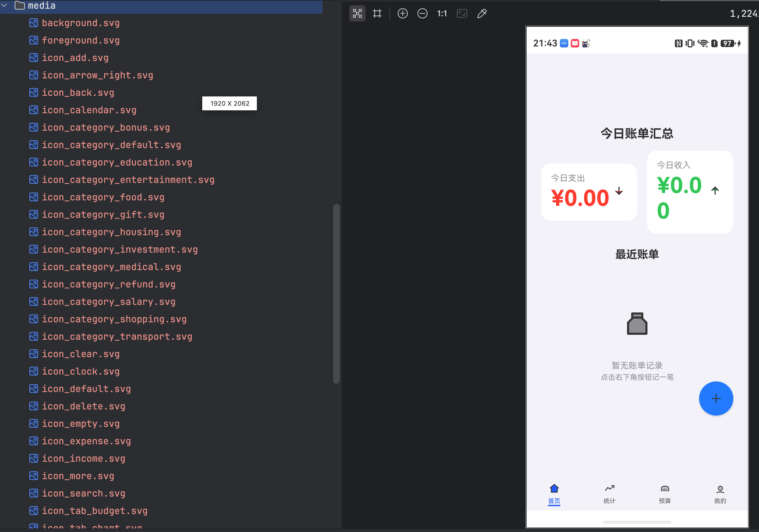This screenshot has height=532, width=759.
Task: Set preview to 1:1 actual size
Action: (x=442, y=14)
